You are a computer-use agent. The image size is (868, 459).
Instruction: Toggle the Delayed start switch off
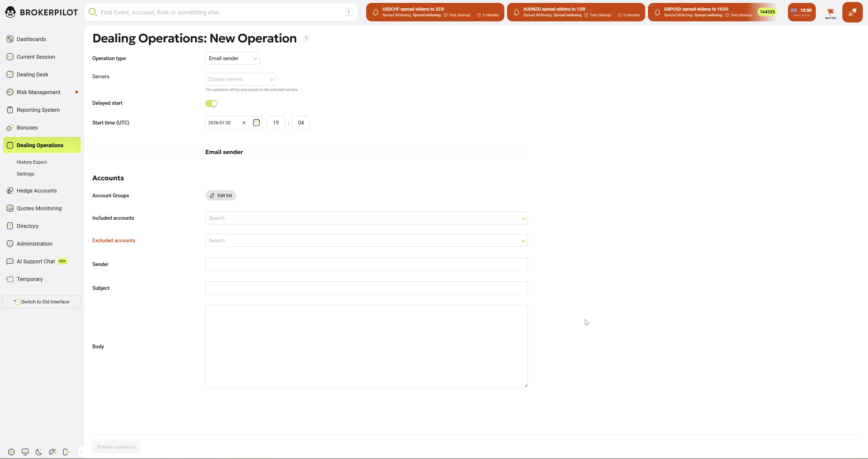(211, 103)
